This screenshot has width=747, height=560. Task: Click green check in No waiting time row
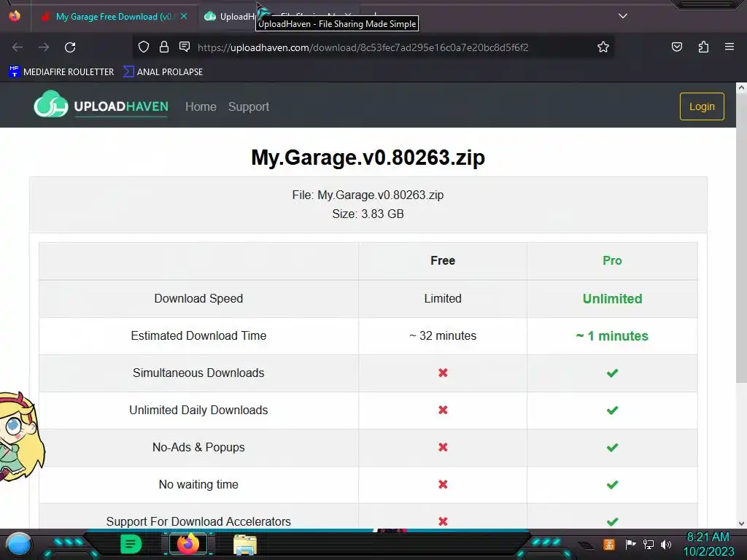pos(612,484)
